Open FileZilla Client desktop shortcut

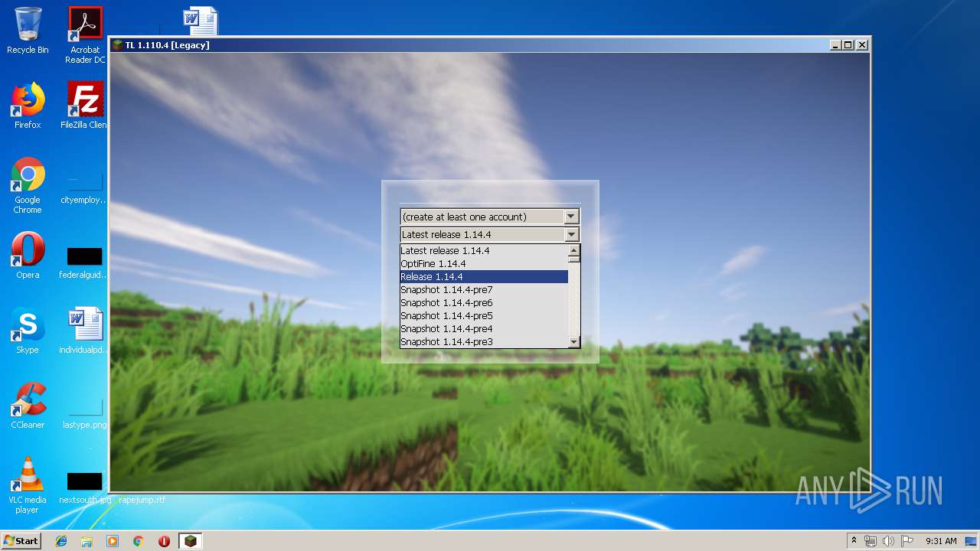[x=85, y=106]
